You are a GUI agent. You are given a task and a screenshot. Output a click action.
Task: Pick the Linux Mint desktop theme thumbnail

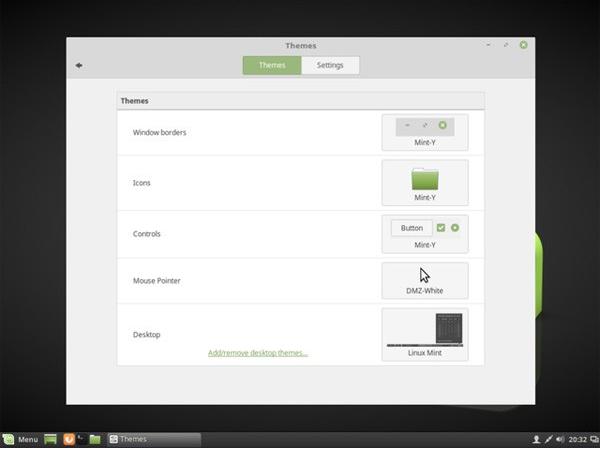[x=424, y=334]
